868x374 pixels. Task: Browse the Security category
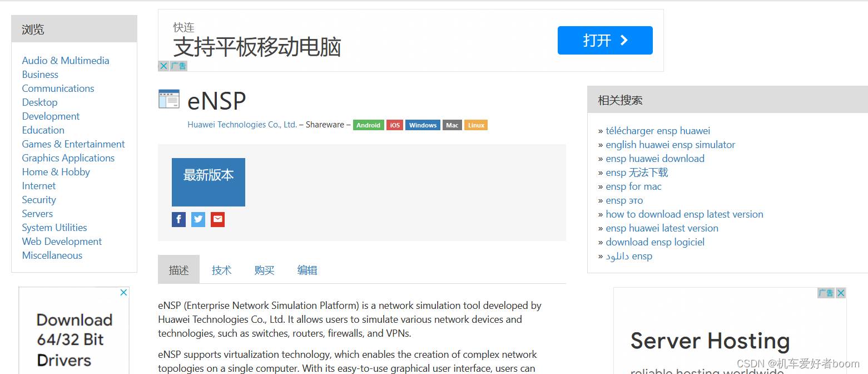tap(39, 200)
